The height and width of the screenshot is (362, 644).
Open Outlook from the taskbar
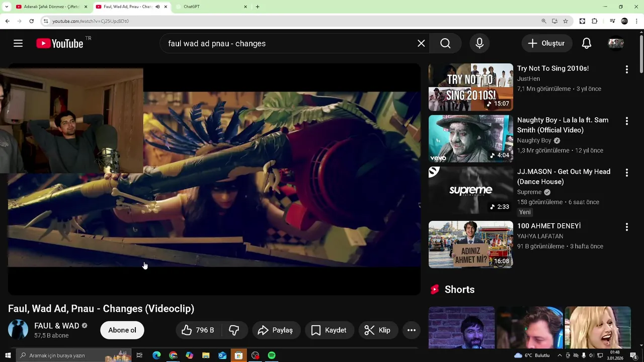click(x=222, y=355)
